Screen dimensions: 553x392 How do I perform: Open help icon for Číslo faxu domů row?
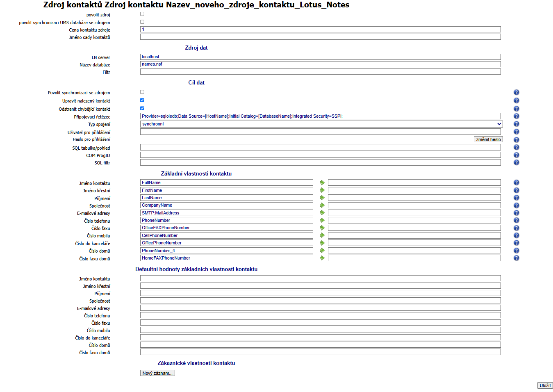point(516,258)
